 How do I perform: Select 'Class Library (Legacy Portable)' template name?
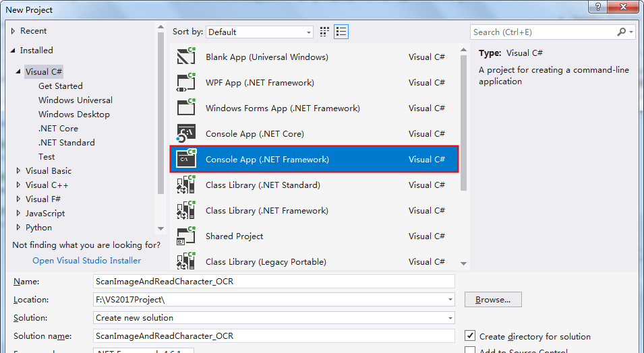pos(266,262)
